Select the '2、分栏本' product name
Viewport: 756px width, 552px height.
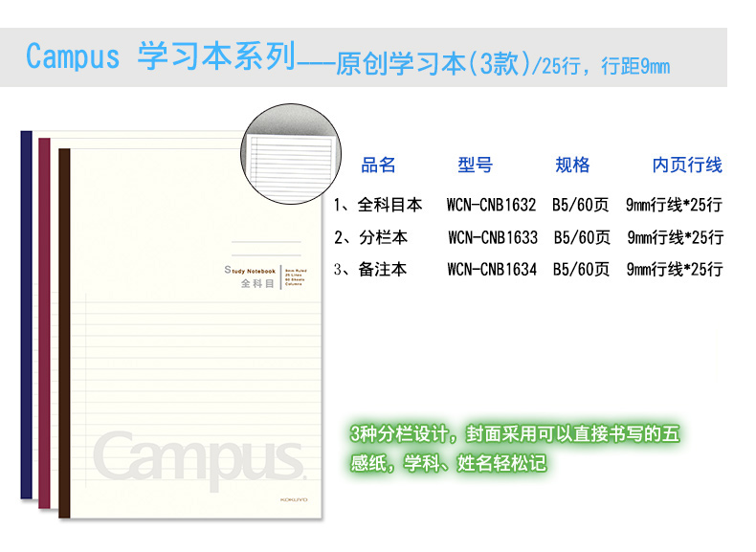click(370, 237)
